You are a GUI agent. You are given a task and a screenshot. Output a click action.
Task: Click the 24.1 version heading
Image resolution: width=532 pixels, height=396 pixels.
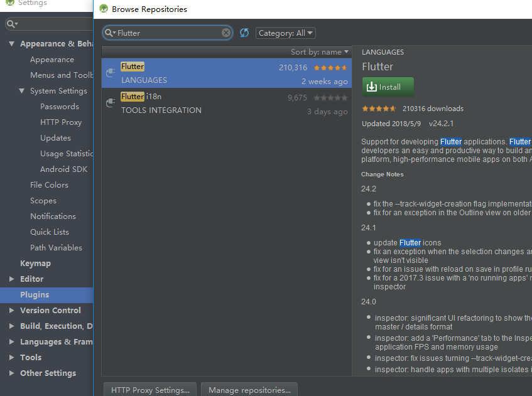[x=369, y=228]
